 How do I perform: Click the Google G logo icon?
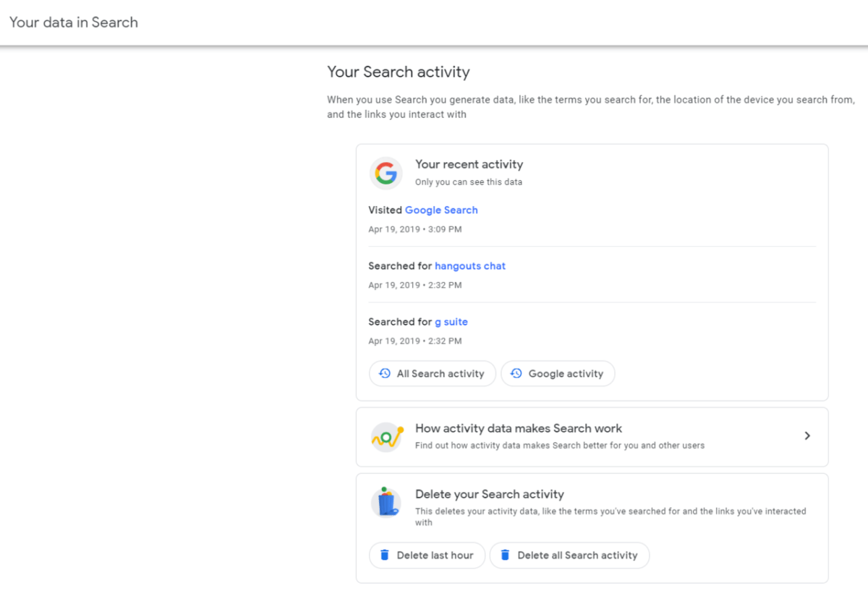point(386,174)
